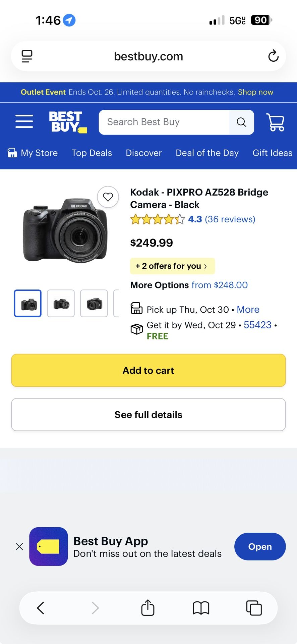Select the second camera thumbnail
Screen dimensions: 297x644
61,304
